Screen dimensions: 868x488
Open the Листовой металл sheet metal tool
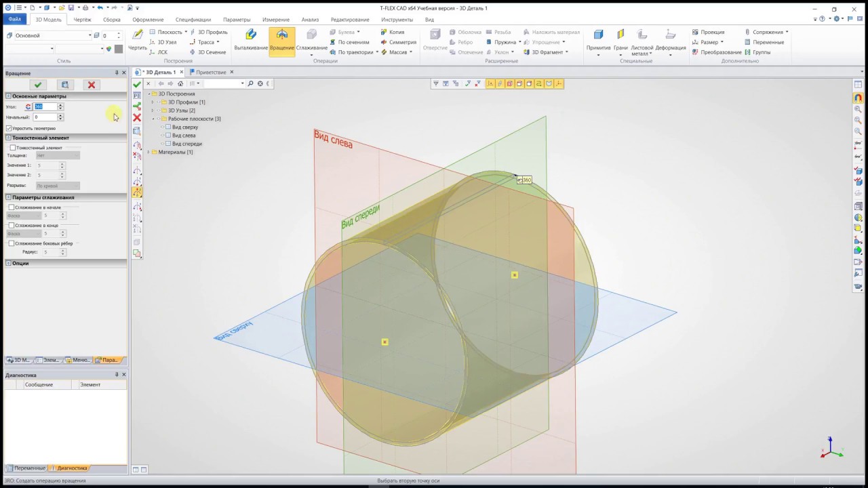pos(642,42)
